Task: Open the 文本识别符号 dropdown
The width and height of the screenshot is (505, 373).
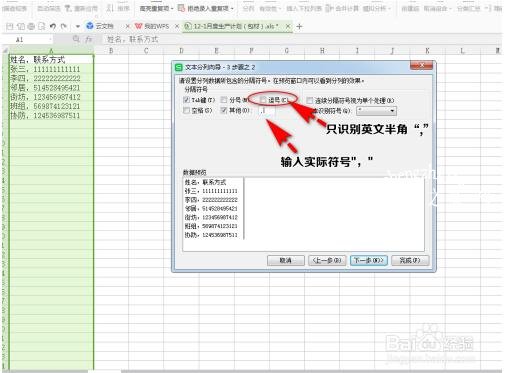Action: (x=376, y=111)
